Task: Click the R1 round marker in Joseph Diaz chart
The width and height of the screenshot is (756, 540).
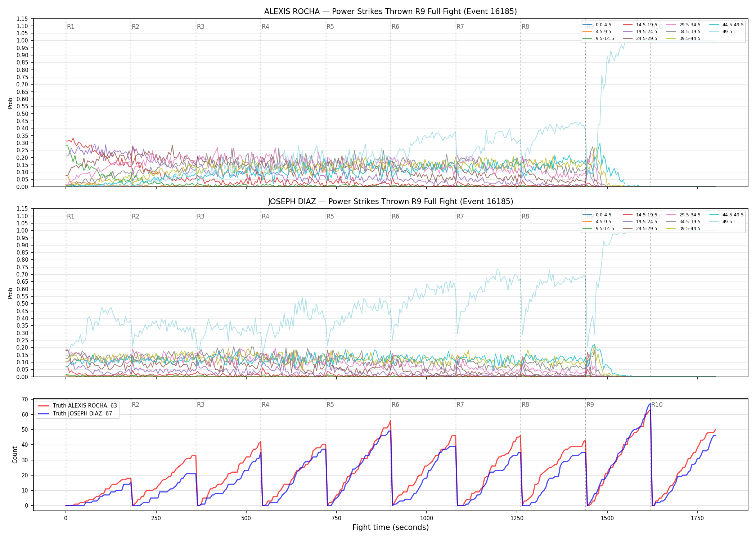Action: 71,216
